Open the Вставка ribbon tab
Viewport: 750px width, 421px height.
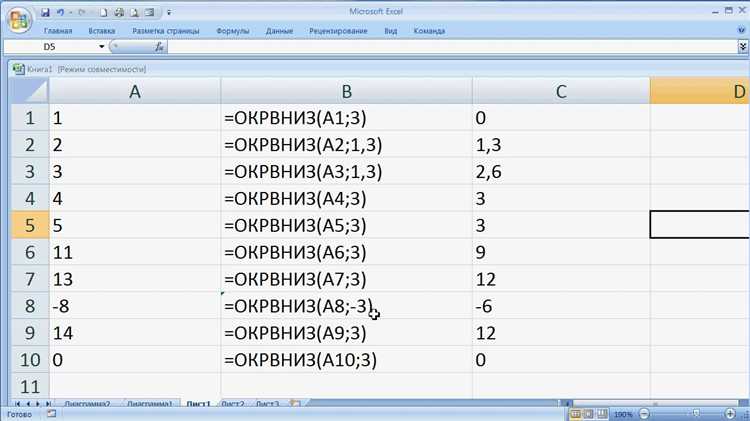(x=101, y=31)
